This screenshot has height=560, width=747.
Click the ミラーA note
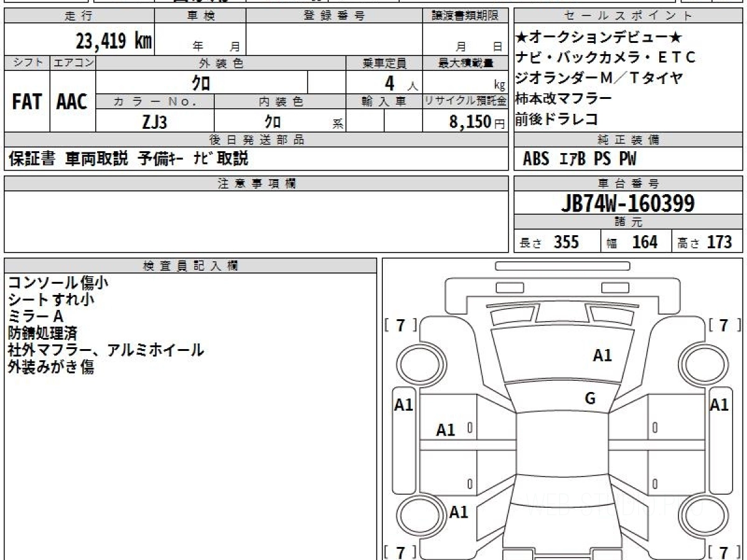pos(35,316)
